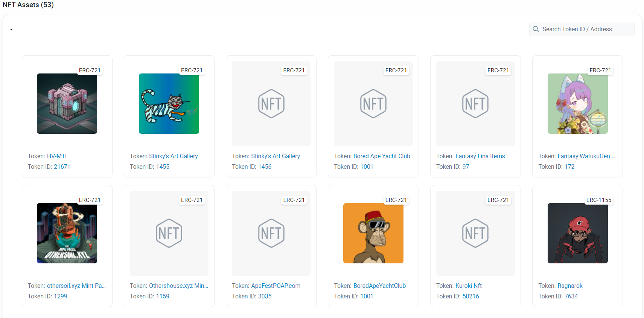Open the BoredApeYachtClub ape image
This screenshot has height=318, width=644.
[x=373, y=233]
